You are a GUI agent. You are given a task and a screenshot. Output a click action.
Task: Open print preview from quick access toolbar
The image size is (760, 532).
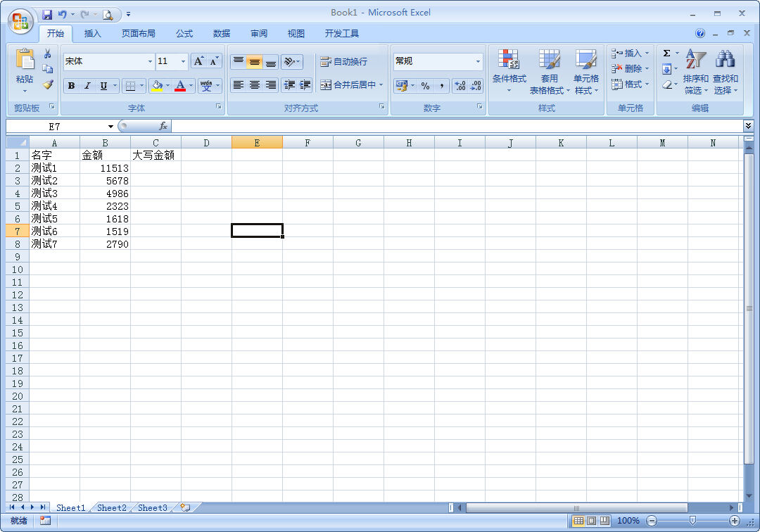click(x=108, y=15)
